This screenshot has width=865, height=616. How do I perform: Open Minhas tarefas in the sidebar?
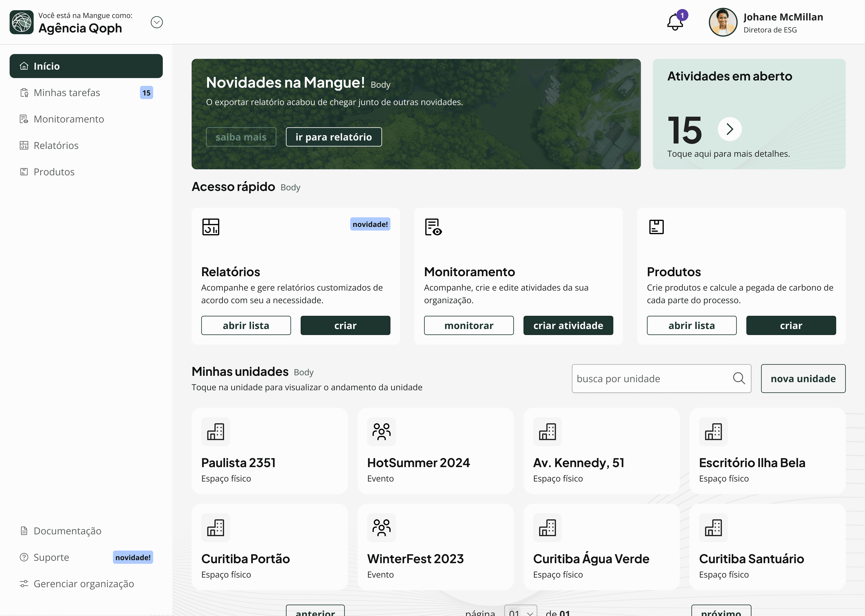click(86, 93)
